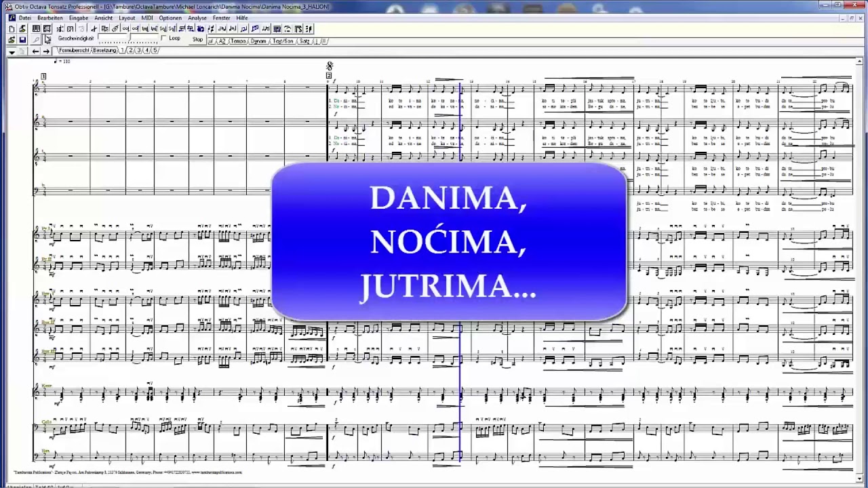Switch to the Tempo palette tab
Image resolution: width=868 pixels, height=488 pixels.
coord(238,41)
